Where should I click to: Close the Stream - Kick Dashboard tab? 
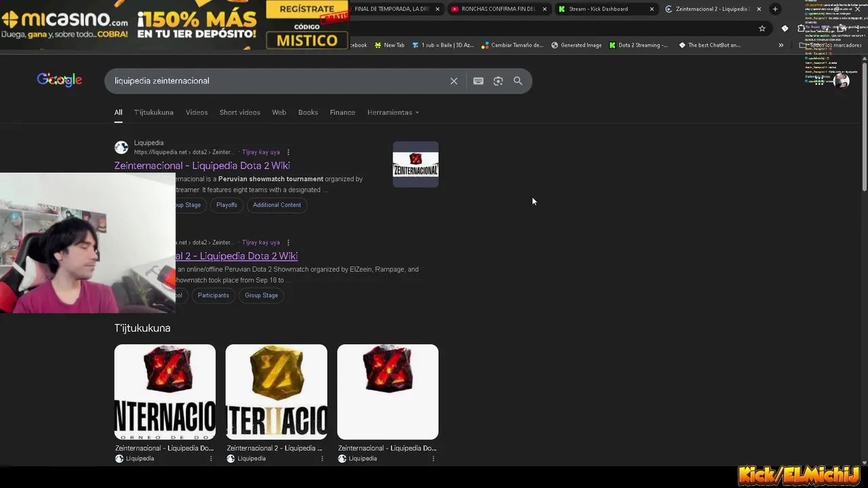[x=652, y=9]
